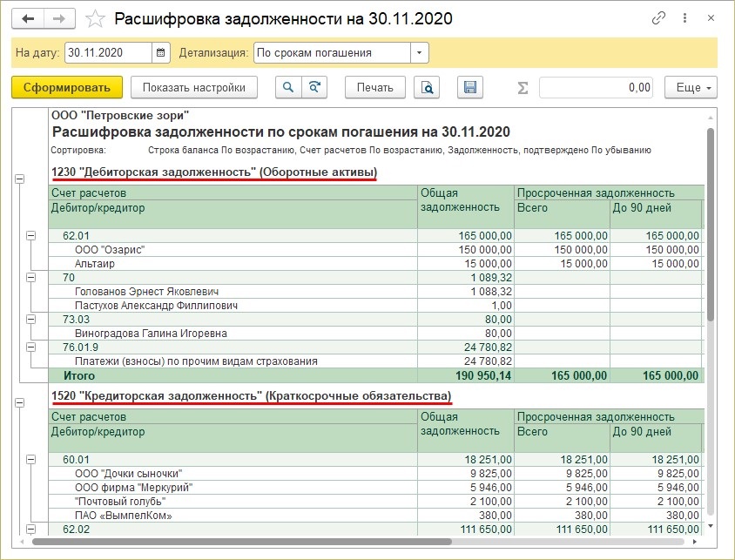Open print preview icon
735x560 pixels.
coord(427,87)
